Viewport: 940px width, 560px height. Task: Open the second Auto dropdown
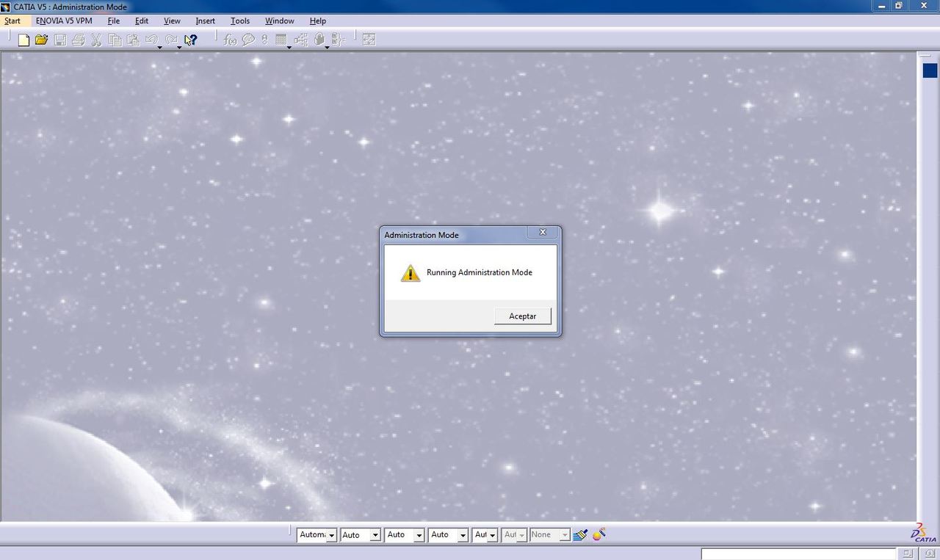point(375,536)
